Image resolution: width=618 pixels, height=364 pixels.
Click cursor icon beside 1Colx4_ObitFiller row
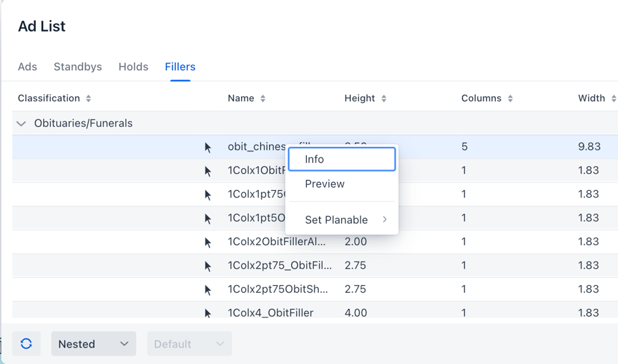208,313
